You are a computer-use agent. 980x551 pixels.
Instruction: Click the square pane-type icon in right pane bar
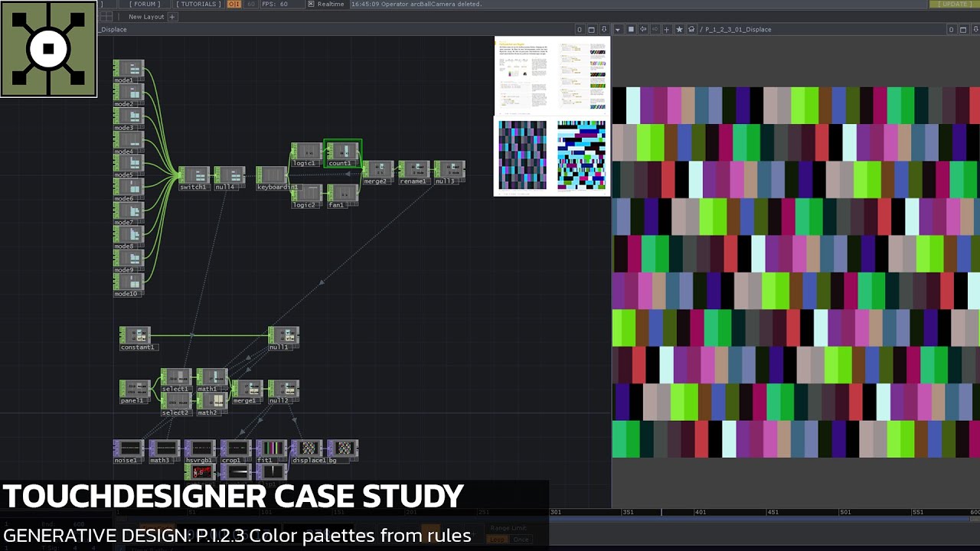[x=631, y=29]
